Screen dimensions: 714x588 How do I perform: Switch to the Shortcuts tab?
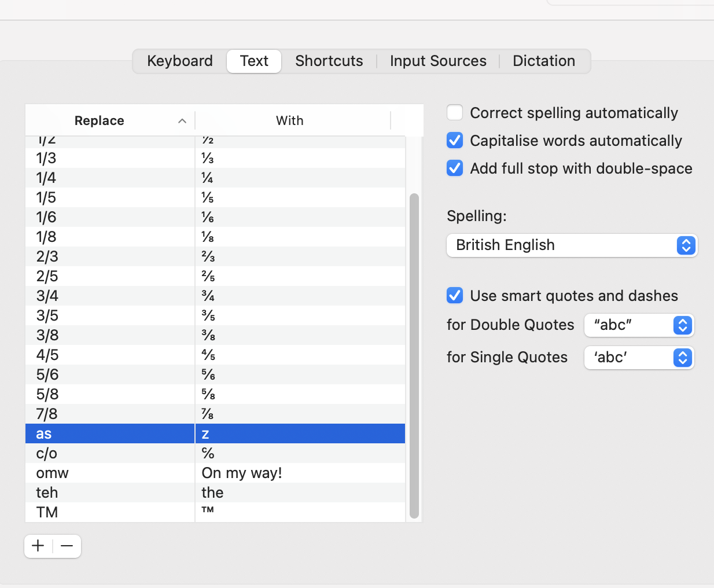329,61
